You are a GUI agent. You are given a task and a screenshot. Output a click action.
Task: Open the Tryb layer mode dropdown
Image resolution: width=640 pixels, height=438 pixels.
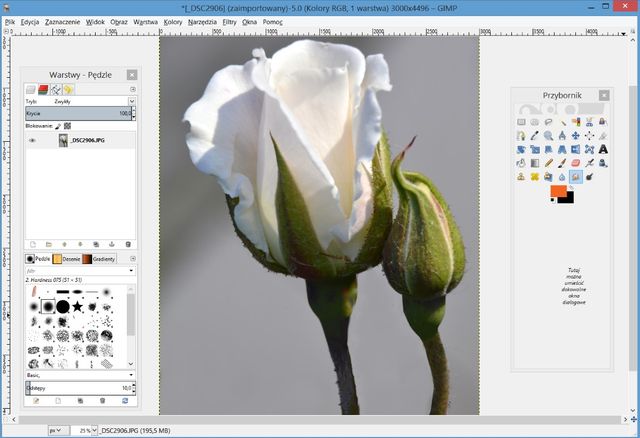click(x=131, y=101)
